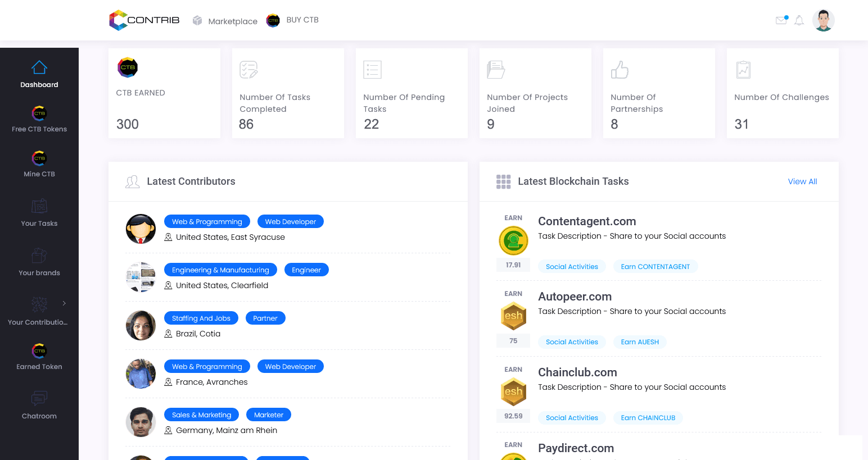Click Social Activities tag under Autopeer.com
The image size is (868, 460).
point(572,342)
